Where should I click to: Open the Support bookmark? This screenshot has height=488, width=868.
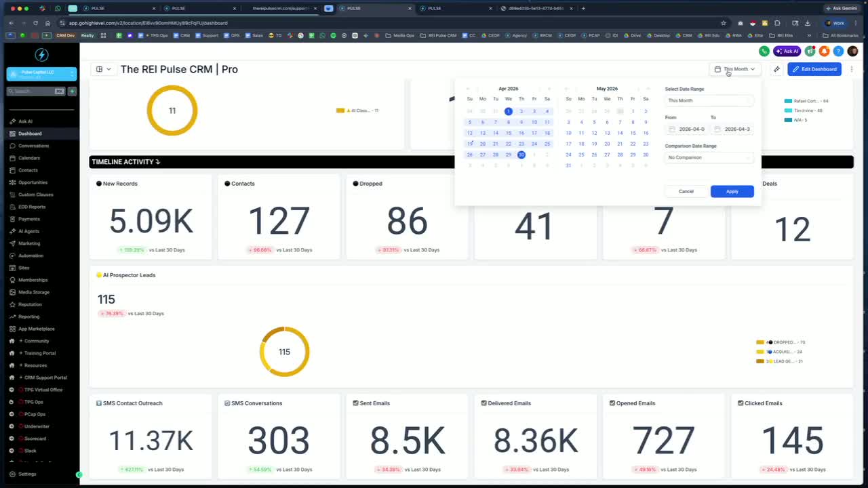pyautogui.click(x=207, y=35)
